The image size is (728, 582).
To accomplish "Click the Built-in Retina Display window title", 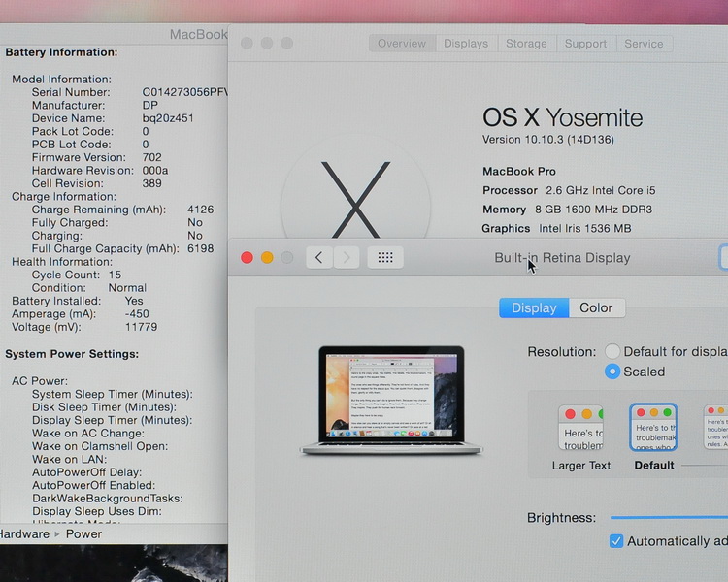I will click(562, 258).
